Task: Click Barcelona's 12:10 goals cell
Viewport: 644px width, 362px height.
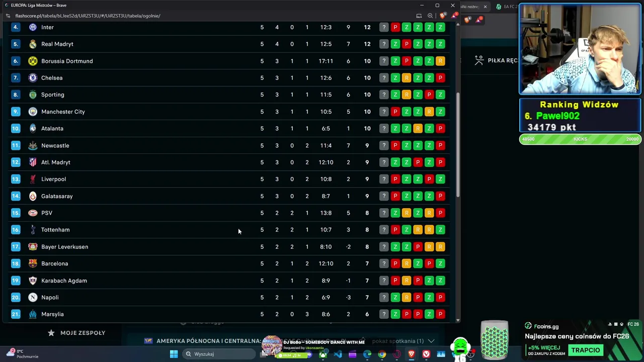Action: click(x=326, y=263)
